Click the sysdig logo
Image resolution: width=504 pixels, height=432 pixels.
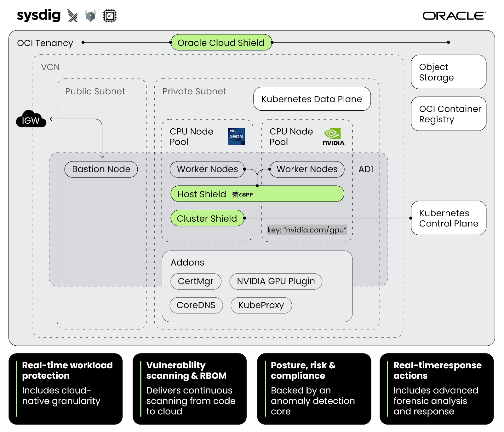pos(39,15)
